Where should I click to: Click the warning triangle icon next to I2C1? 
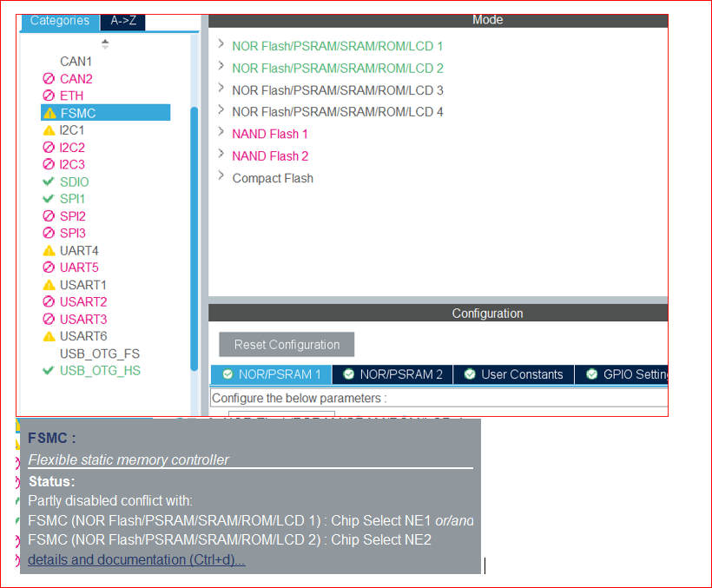click(x=49, y=130)
